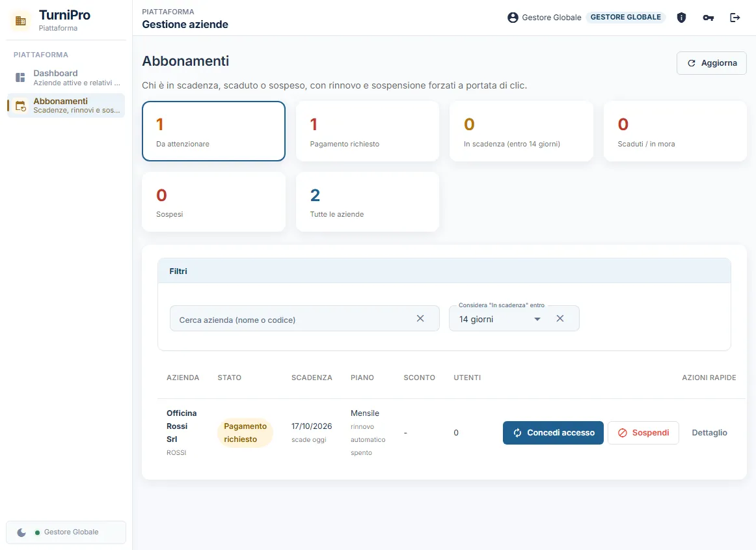
Task: Select the 'In scadenza (entro 14 giorni)' card
Action: (x=521, y=131)
